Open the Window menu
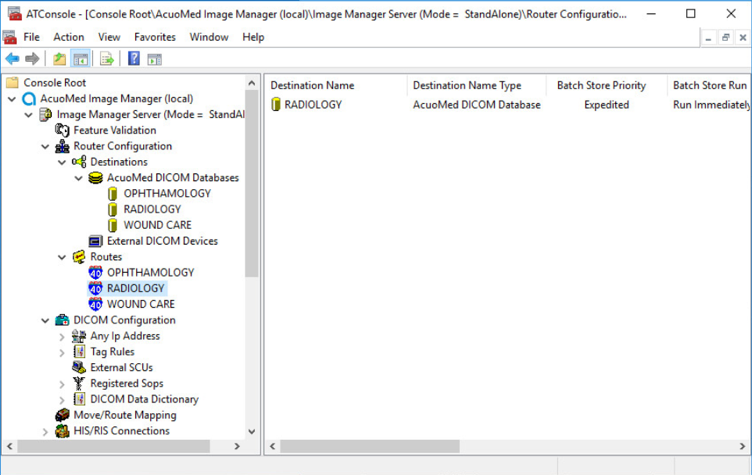752x475 pixels. pos(209,37)
